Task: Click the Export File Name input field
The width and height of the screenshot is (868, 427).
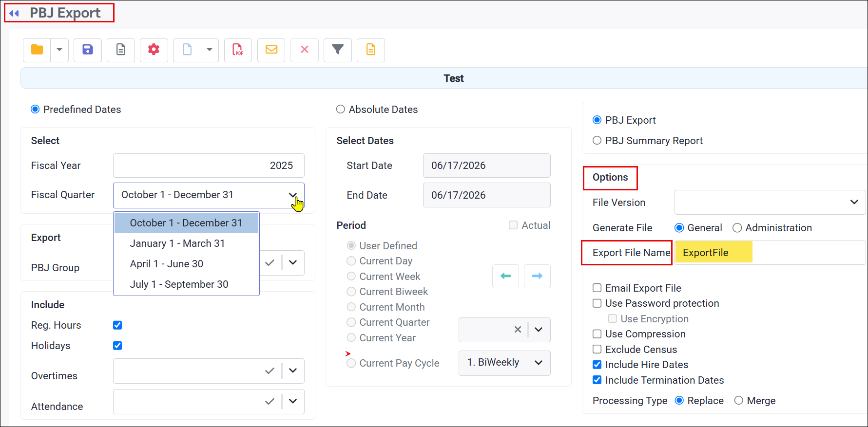Action: pos(770,253)
